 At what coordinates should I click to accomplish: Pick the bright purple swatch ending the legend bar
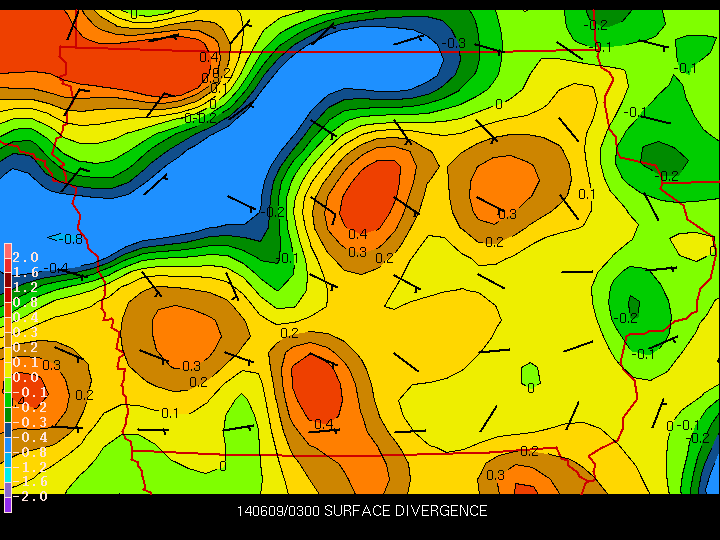8,504
